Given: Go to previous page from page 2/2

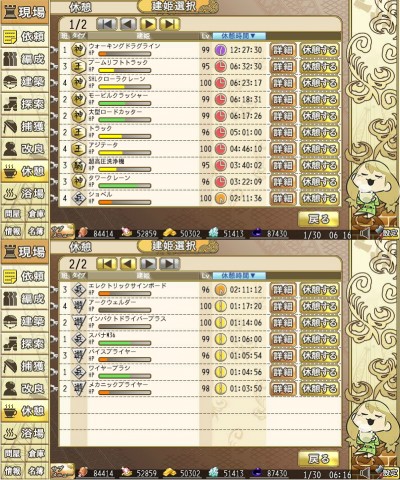Looking at the screenshot, I should coord(128,264).
